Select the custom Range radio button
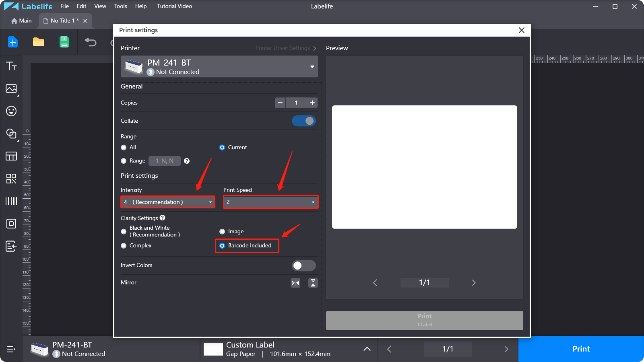Viewport: 644px width, 362px height. [124, 161]
